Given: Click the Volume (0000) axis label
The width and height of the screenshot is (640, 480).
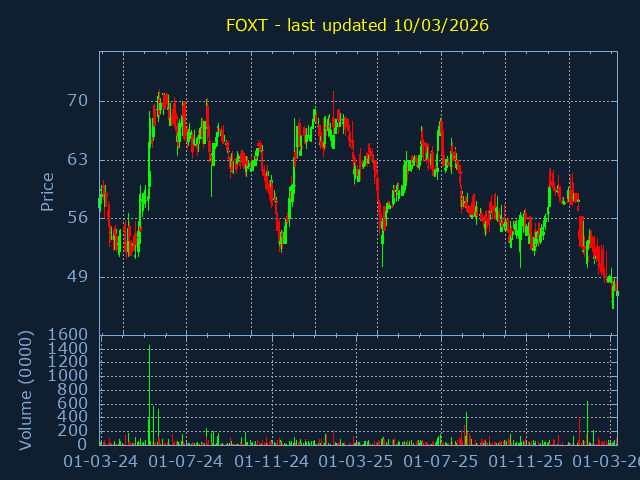Looking at the screenshot, I should pos(26,391).
